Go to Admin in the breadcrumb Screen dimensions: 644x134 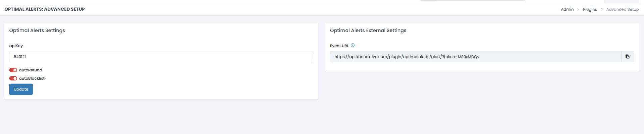pyautogui.click(x=567, y=9)
